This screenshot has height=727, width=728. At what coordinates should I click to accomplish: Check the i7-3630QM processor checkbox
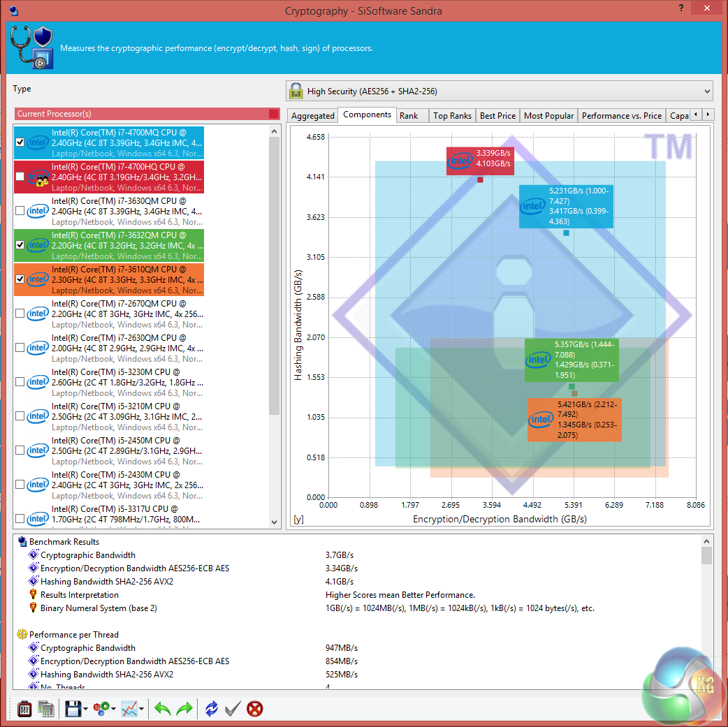point(20,211)
